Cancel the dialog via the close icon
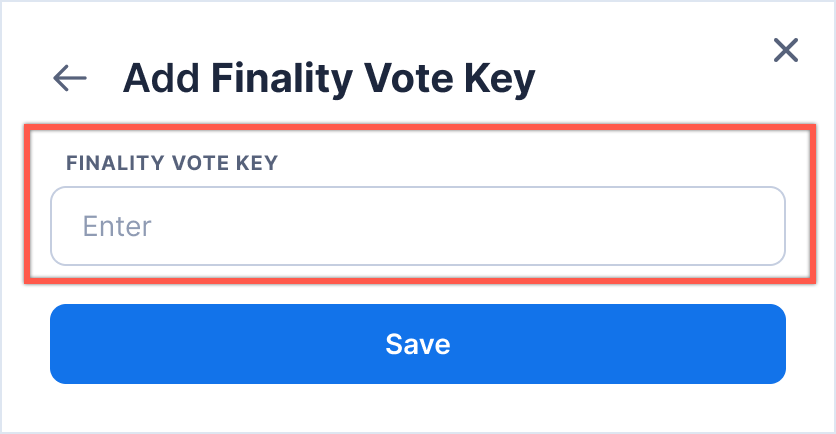The image size is (836, 434). click(786, 50)
